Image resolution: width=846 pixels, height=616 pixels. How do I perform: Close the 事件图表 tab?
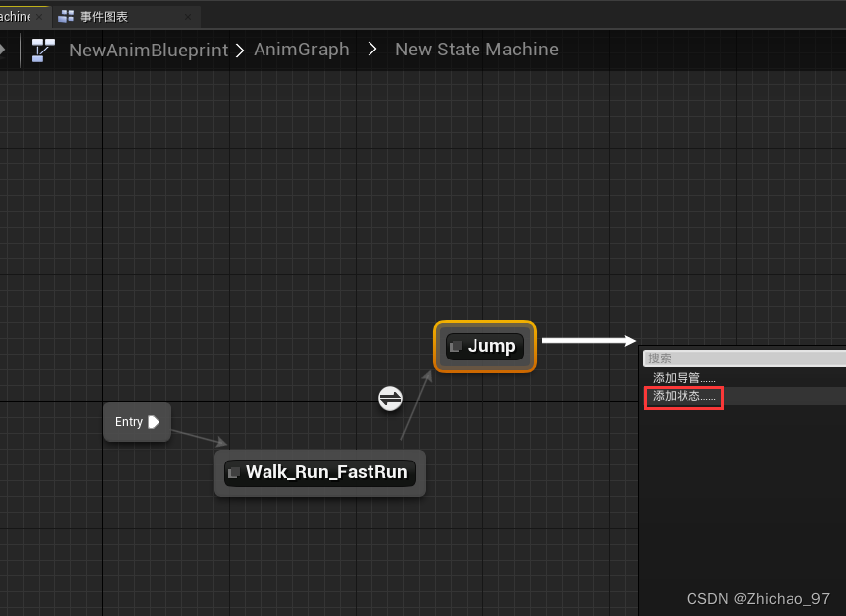coord(190,16)
